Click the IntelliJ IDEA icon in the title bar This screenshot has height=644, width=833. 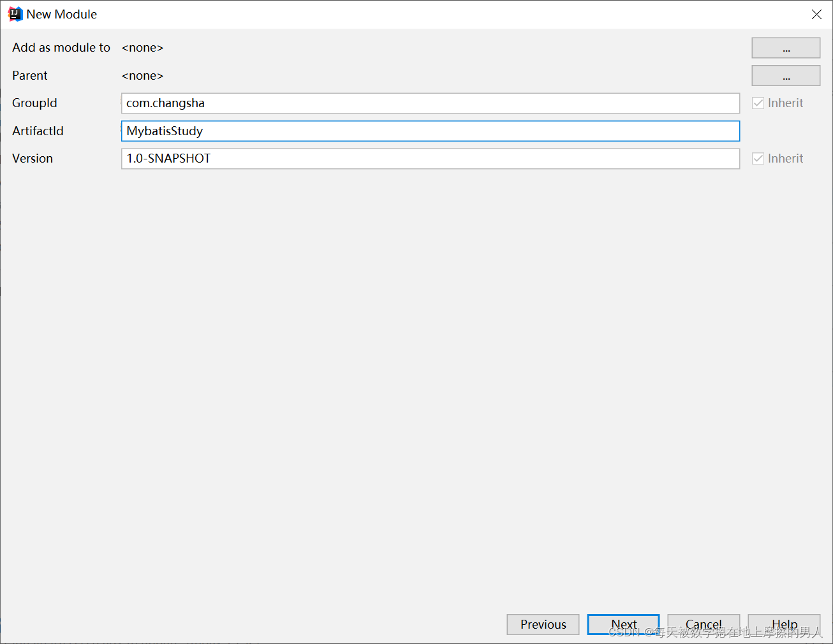(x=15, y=14)
